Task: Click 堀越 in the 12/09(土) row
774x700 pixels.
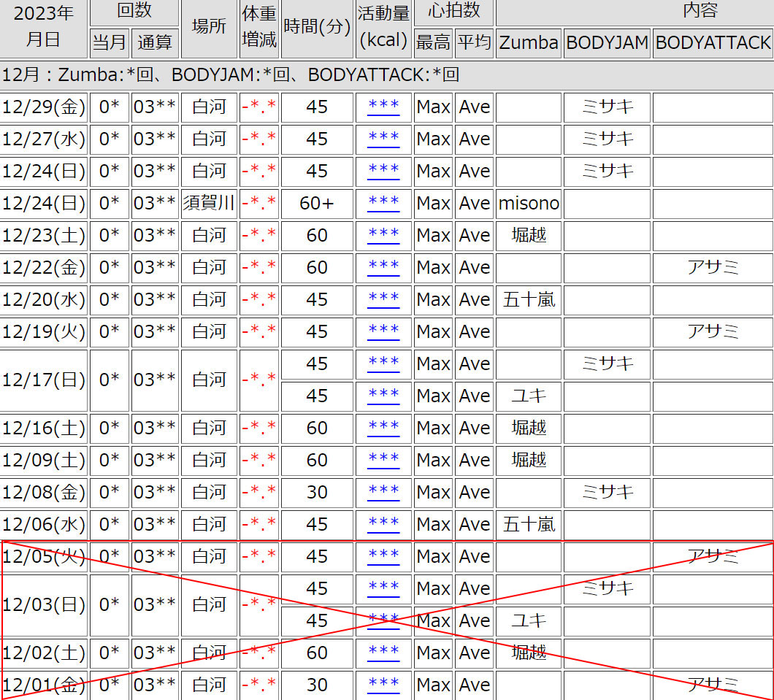Action: click(x=529, y=460)
